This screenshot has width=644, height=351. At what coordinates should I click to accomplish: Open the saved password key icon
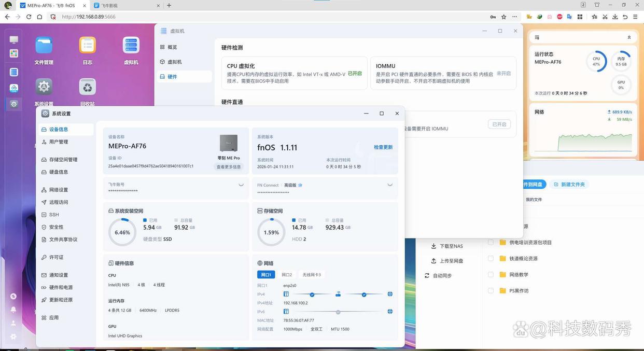click(x=493, y=17)
